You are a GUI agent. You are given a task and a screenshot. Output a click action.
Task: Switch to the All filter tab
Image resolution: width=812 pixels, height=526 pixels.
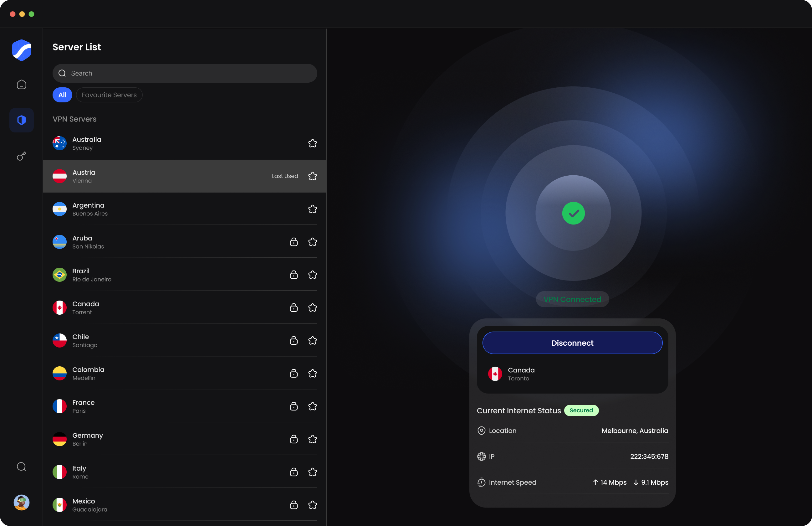[x=62, y=95]
